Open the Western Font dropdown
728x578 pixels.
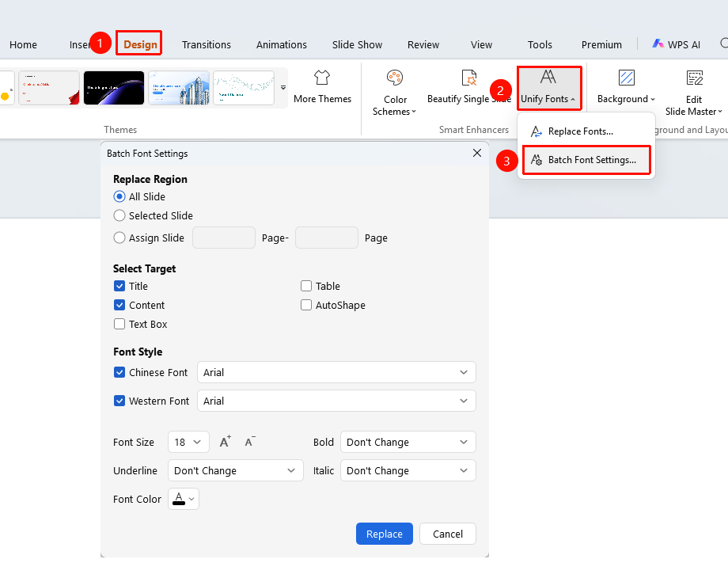point(336,401)
